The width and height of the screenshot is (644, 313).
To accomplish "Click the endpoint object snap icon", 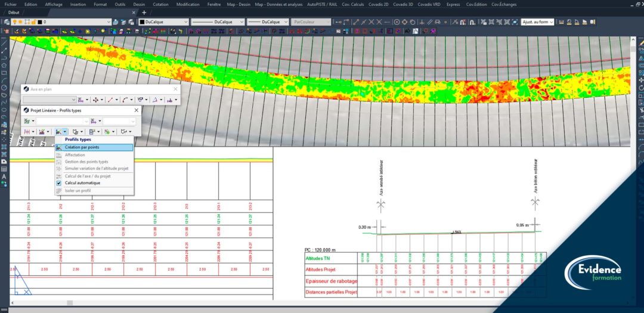I will pos(355,22).
